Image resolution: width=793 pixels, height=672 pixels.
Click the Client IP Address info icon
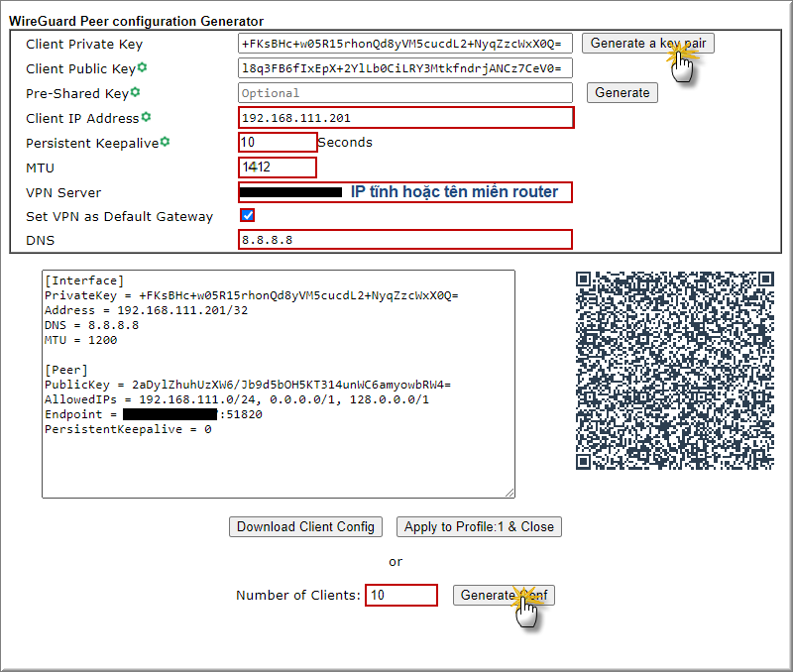(146, 117)
